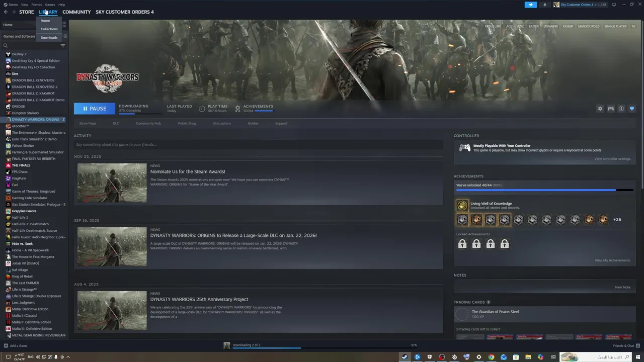Open notifications bell icon
The width and height of the screenshot is (644, 362).
click(x=544, y=5)
